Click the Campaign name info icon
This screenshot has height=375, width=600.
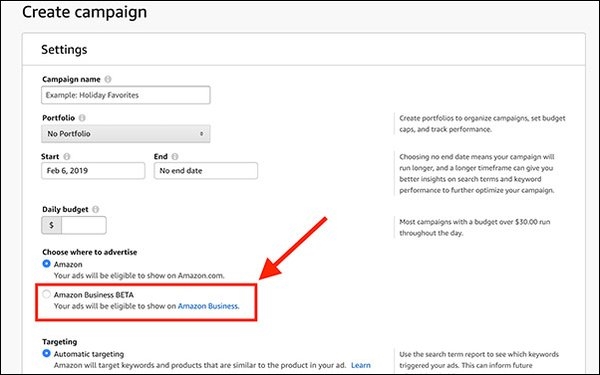pyautogui.click(x=108, y=79)
